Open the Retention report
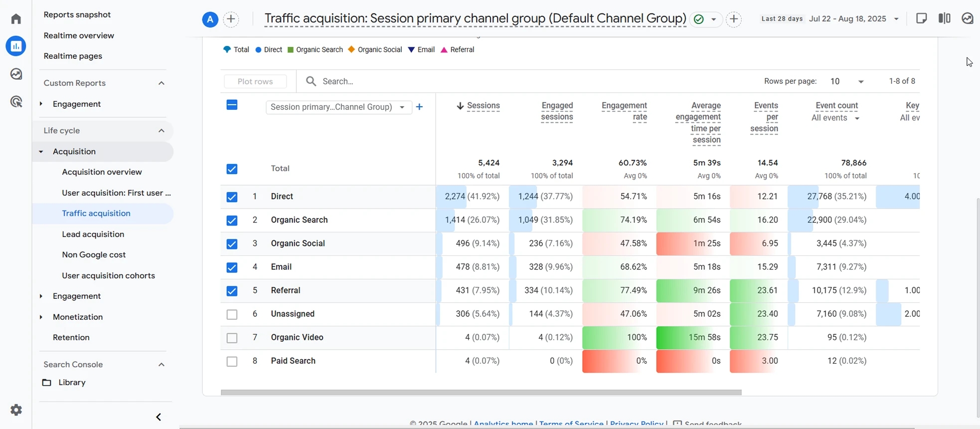The image size is (980, 429). 71,338
